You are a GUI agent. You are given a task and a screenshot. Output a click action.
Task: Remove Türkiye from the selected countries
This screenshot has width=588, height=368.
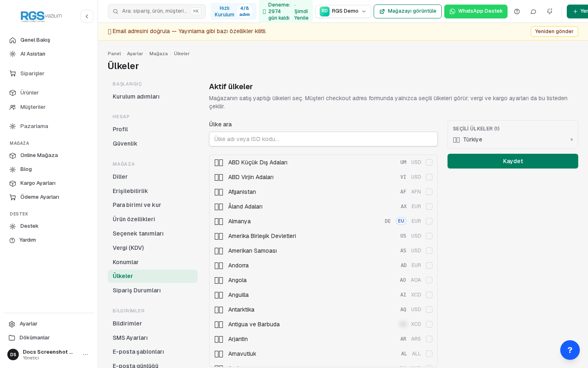coord(572,140)
